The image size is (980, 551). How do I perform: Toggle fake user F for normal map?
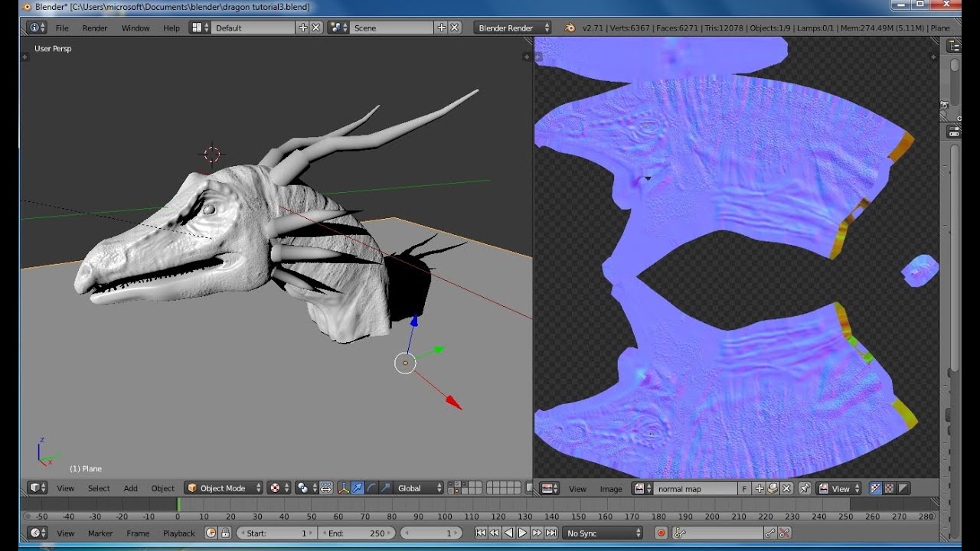point(745,488)
